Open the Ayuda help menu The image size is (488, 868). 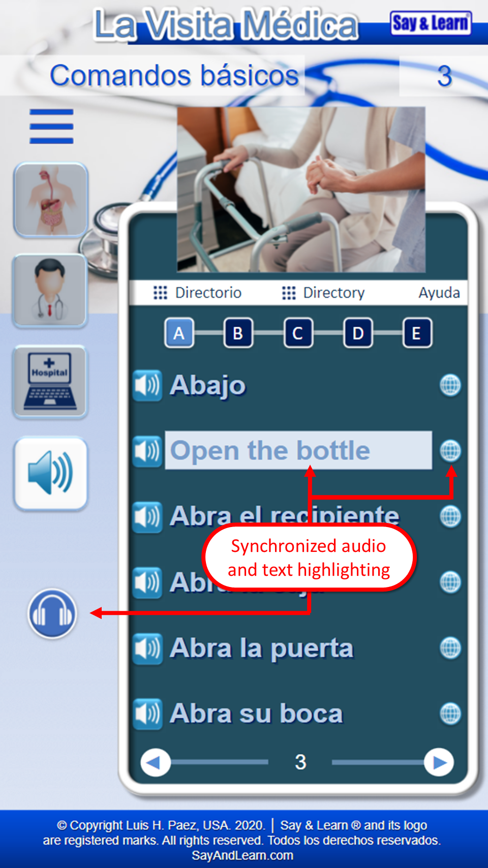[439, 293]
